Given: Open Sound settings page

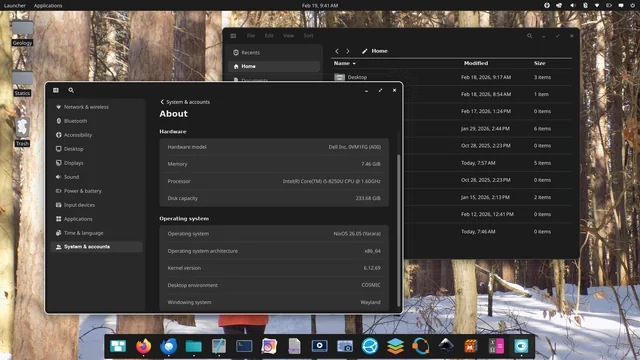Looking at the screenshot, I should 97,177.
